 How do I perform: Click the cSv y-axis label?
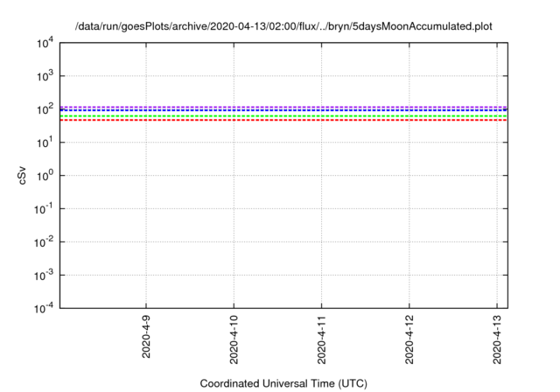pyautogui.click(x=22, y=176)
